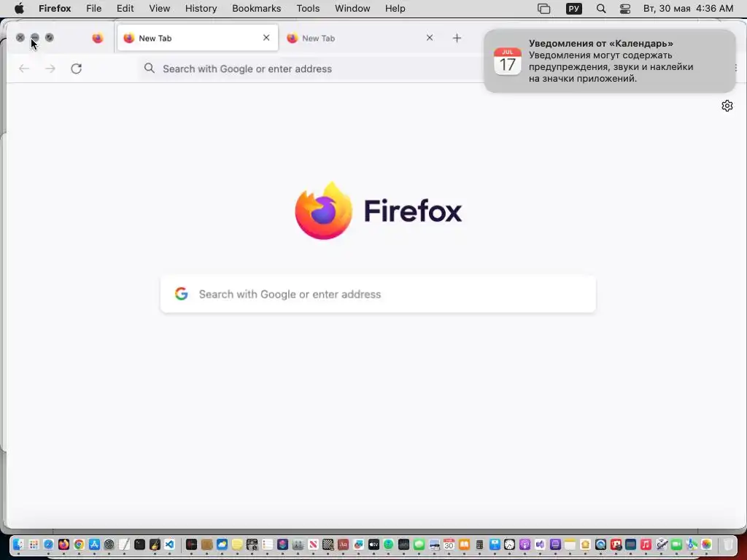The width and height of the screenshot is (747, 560).
Task: Open Maps from the Dock
Action: point(692,544)
